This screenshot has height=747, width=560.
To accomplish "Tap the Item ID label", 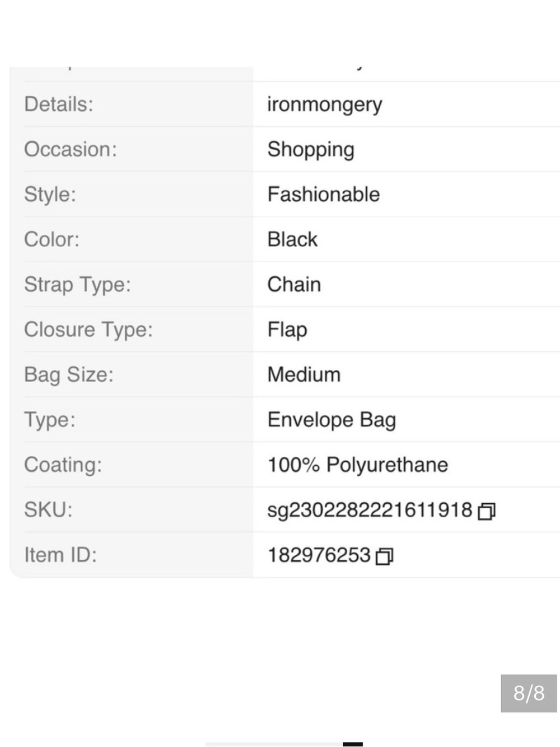I will tap(60, 555).
